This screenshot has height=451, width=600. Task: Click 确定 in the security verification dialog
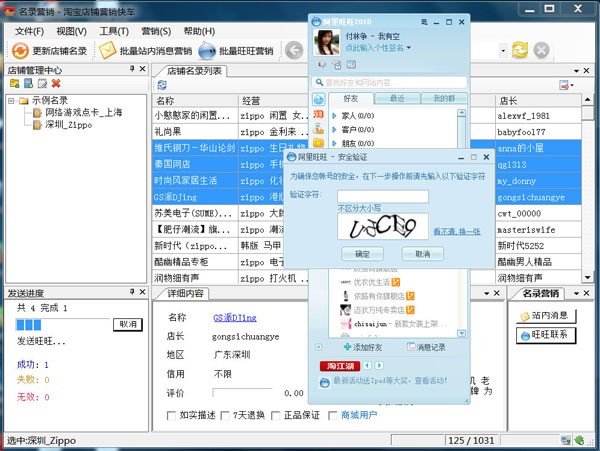coord(362,254)
